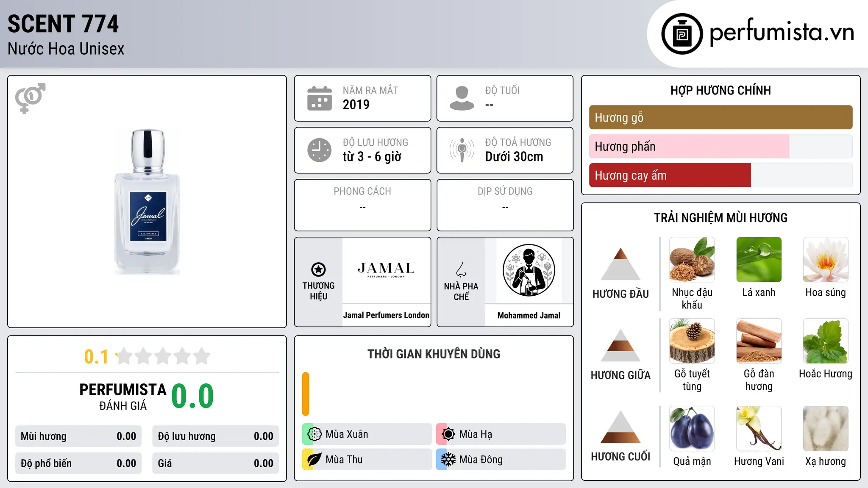Select the Hương cay ấm accord bar
868x488 pixels.
[721, 175]
